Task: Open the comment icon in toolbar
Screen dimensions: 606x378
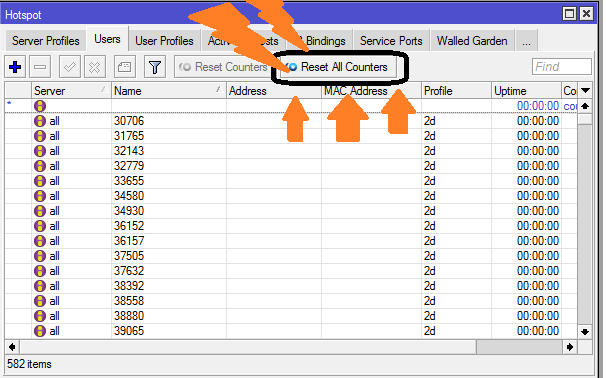Action: pyautogui.click(x=124, y=67)
